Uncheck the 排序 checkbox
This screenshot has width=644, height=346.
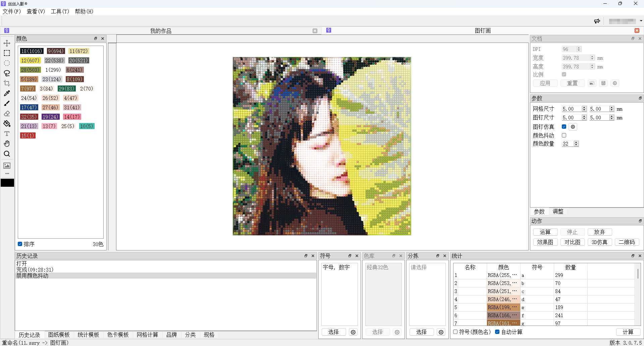tap(20, 244)
